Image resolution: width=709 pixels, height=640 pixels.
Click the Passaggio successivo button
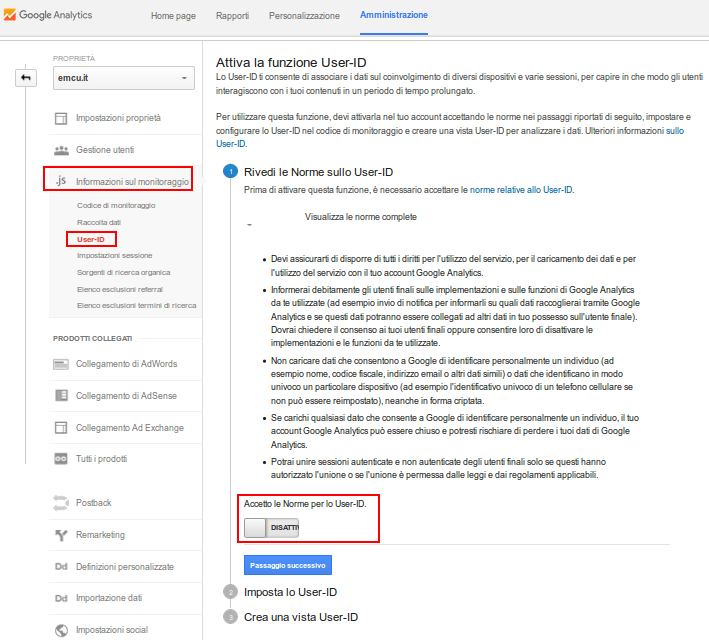click(x=288, y=565)
